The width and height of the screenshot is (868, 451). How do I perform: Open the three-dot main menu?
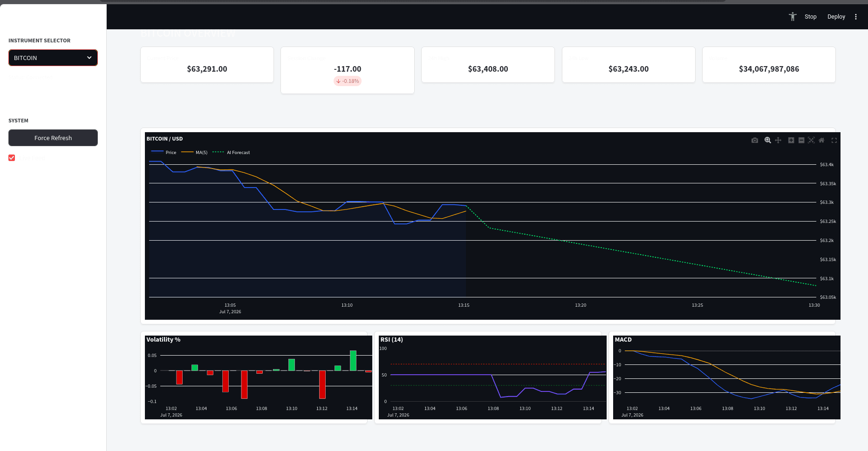(x=856, y=17)
